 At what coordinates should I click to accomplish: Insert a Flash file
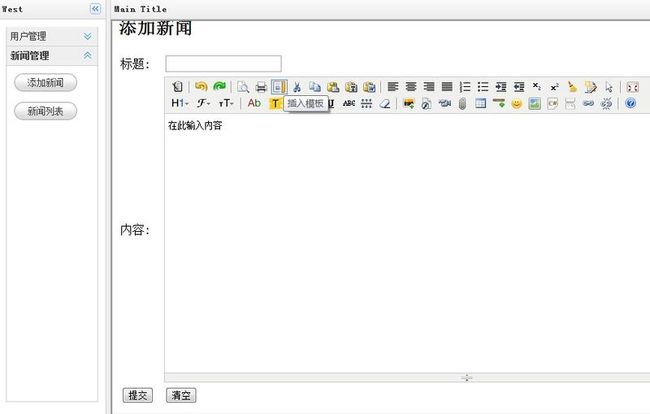(426, 103)
